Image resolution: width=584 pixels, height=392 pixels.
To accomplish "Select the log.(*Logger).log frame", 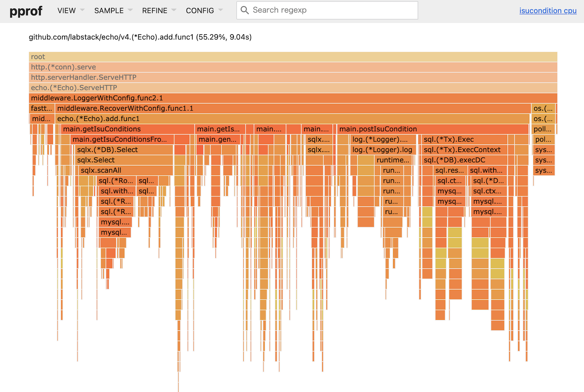I will coord(382,150).
